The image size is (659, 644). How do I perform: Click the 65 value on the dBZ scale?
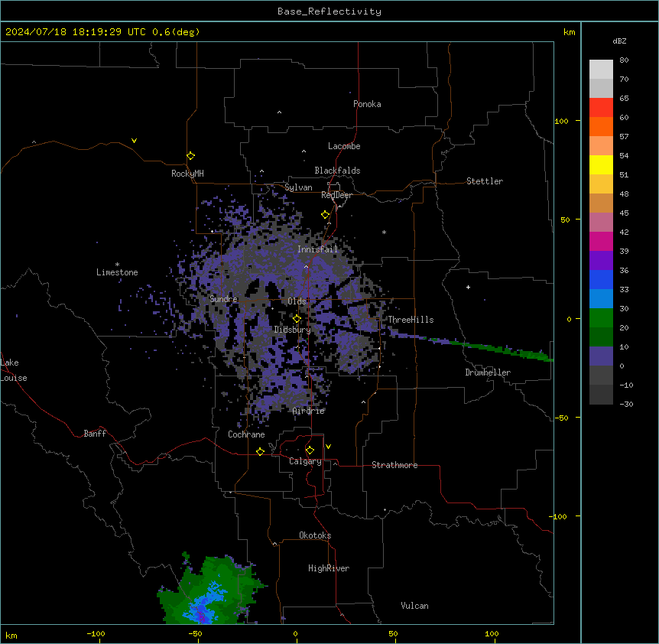point(624,98)
